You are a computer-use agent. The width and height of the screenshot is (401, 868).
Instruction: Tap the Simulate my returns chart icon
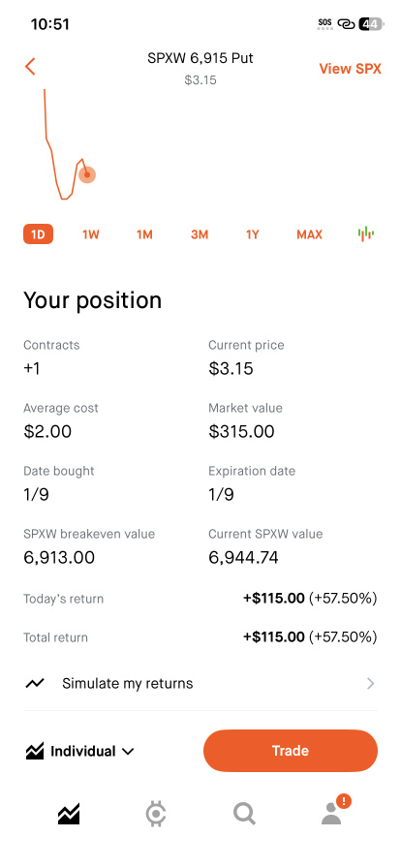[34, 684]
